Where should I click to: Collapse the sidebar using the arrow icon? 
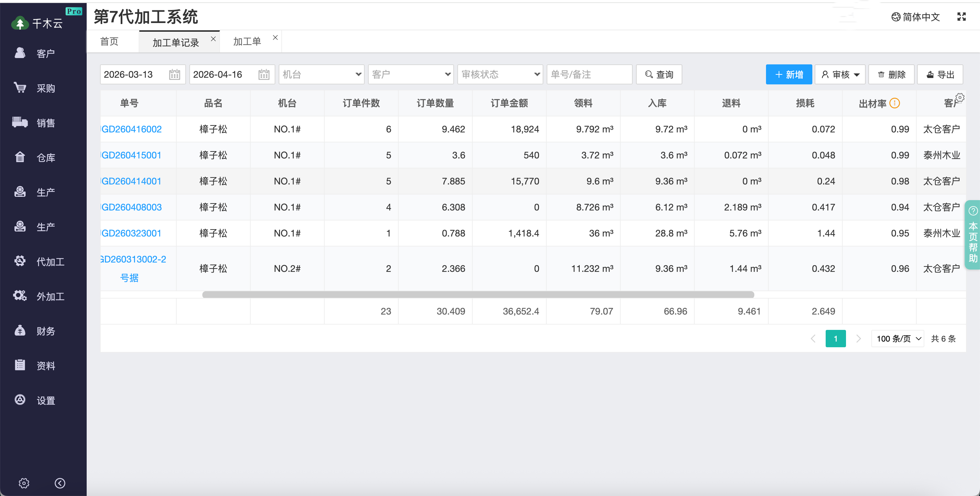[x=59, y=483]
